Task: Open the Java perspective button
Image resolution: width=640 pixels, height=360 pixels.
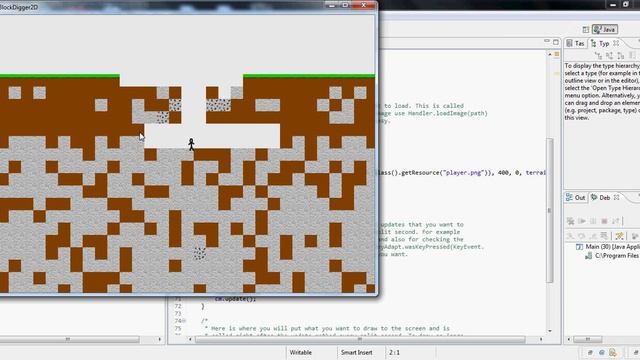Action: click(x=605, y=29)
